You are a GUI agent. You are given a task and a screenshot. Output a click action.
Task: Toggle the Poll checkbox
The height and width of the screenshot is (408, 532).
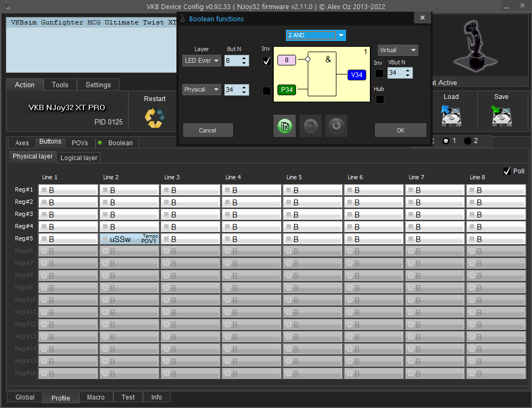point(507,171)
